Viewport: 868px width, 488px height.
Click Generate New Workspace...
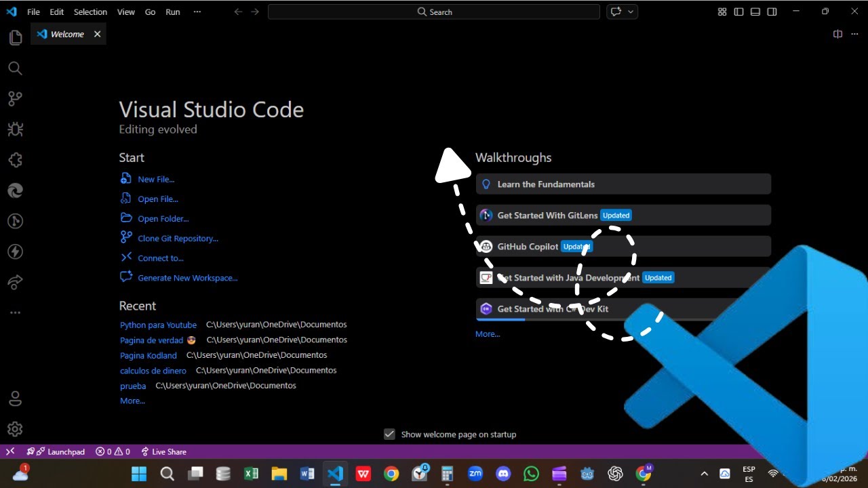(x=188, y=277)
